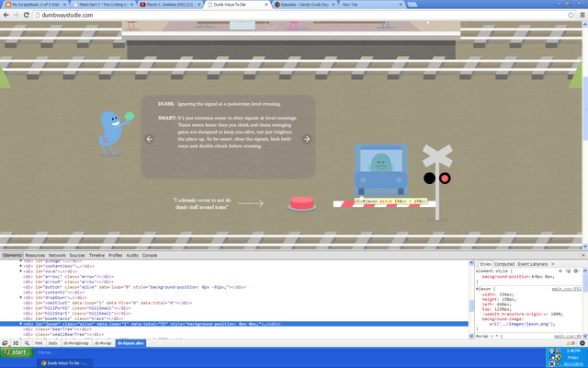
Task: Expand the div id="nova" node
Action: tap(21, 271)
